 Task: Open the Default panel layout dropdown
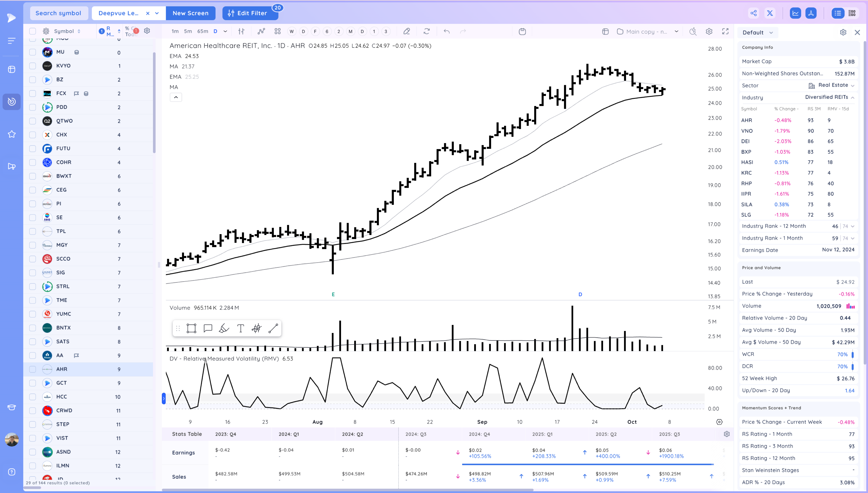pos(758,33)
